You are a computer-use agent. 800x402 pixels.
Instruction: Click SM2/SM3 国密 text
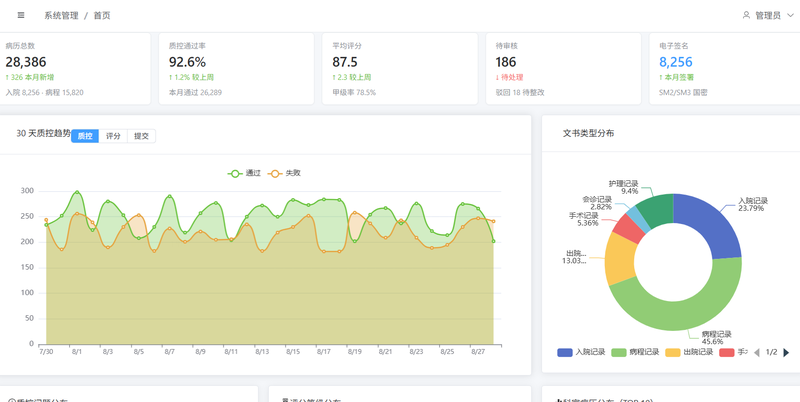pyautogui.click(x=683, y=93)
